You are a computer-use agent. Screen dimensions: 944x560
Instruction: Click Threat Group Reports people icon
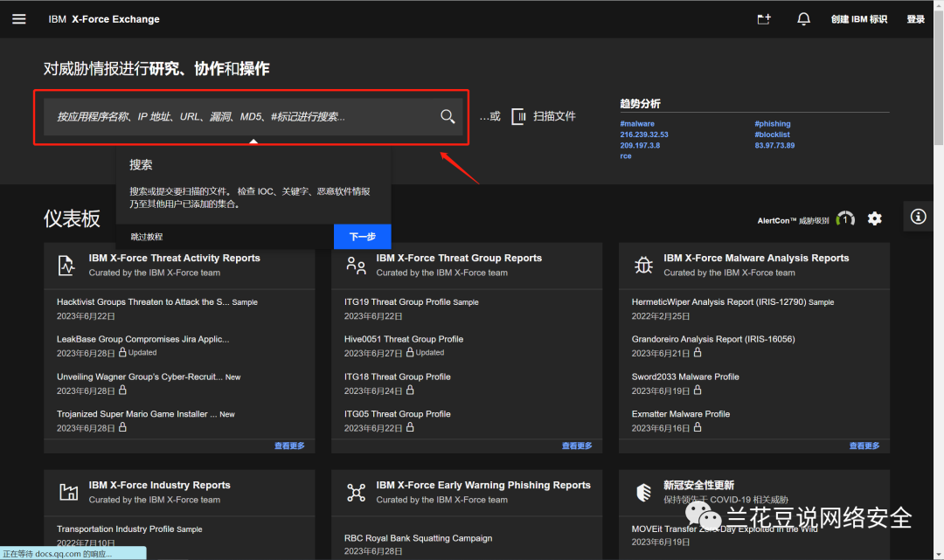point(356,266)
